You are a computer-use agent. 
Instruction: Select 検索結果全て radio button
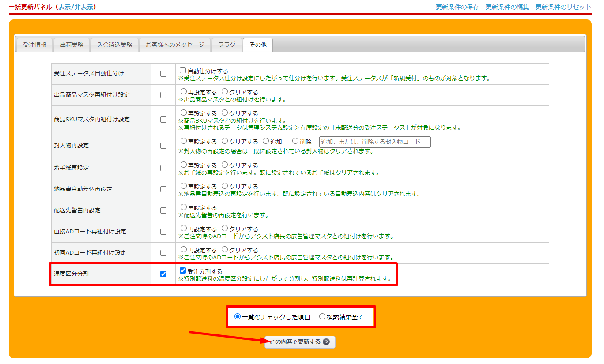click(322, 317)
